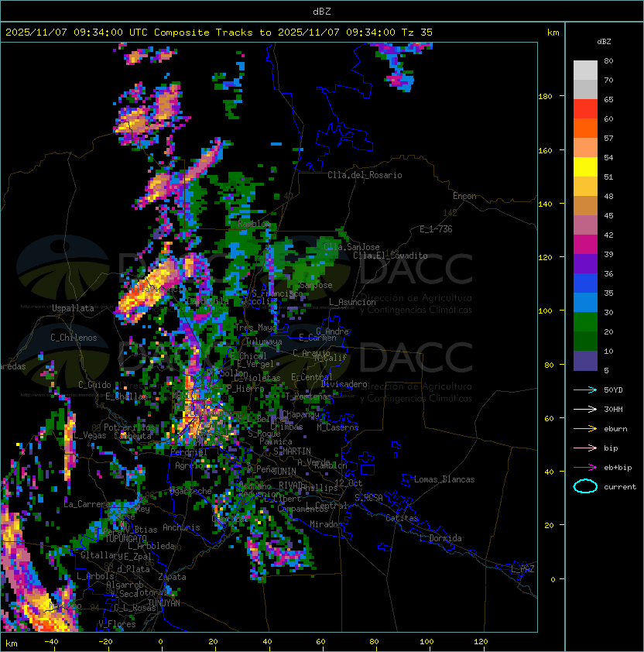
Task: Click the 'eburn' legend label
Action: pyautogui.click(x=615, y=429)
